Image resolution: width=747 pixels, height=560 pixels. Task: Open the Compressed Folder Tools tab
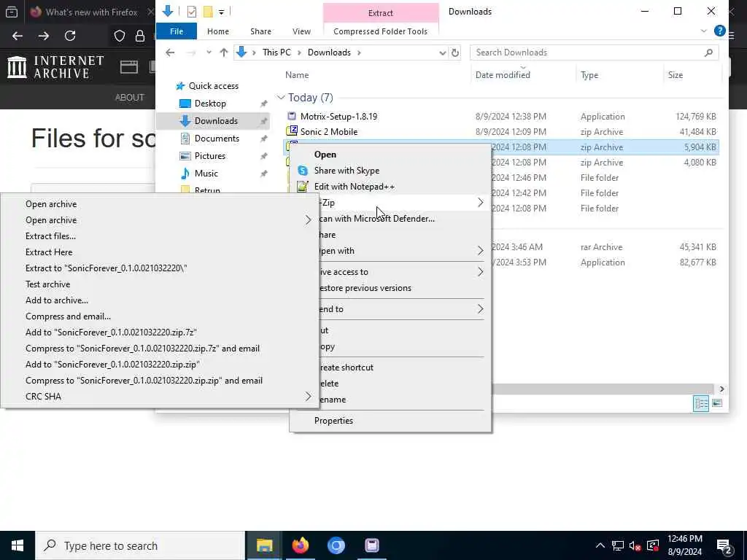[380, 31]
